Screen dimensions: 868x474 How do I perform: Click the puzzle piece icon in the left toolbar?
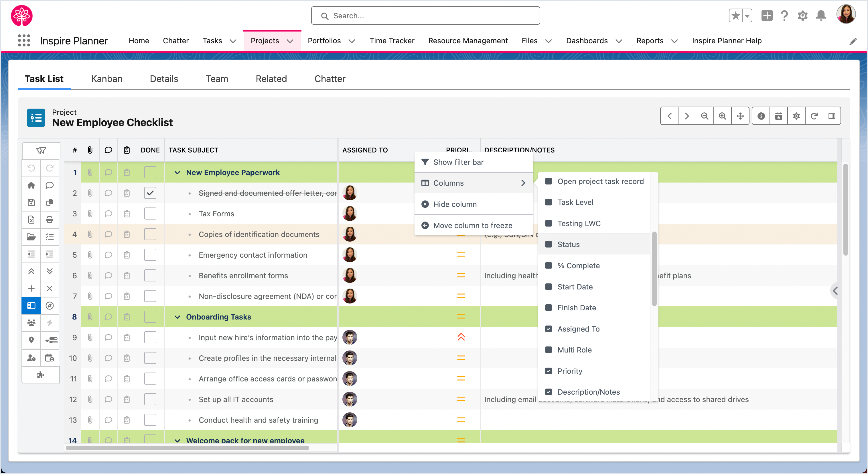[41, 375]
